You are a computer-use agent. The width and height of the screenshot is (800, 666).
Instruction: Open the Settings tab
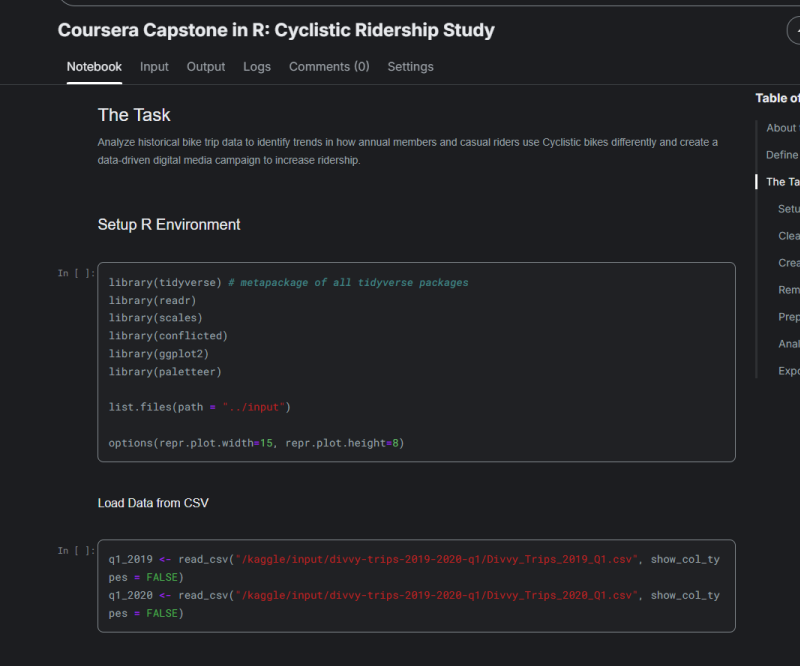410,67
